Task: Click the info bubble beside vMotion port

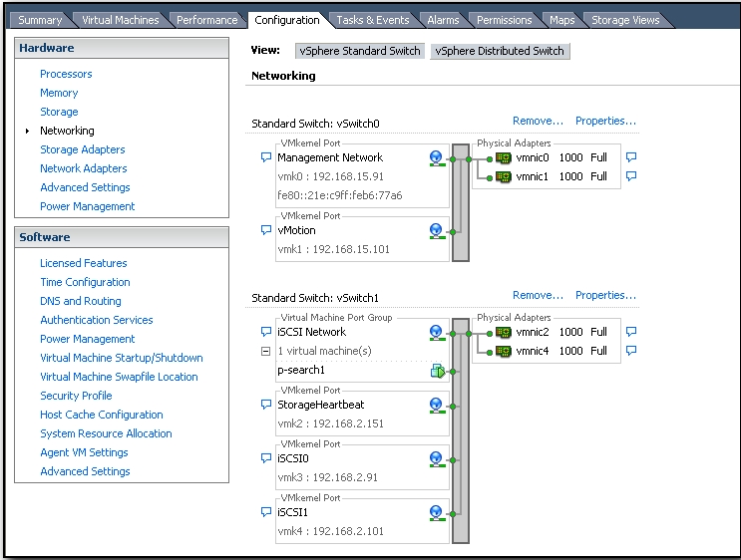Action: (266, 230)
